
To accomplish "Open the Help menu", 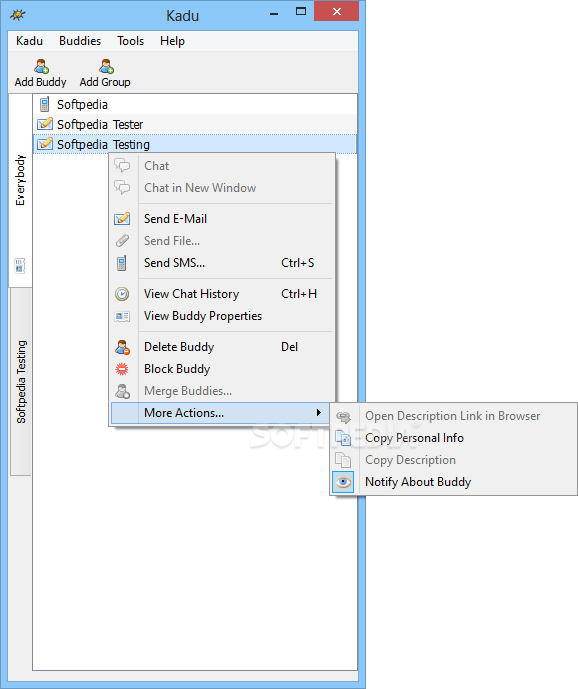I will [x=172, y=41].
